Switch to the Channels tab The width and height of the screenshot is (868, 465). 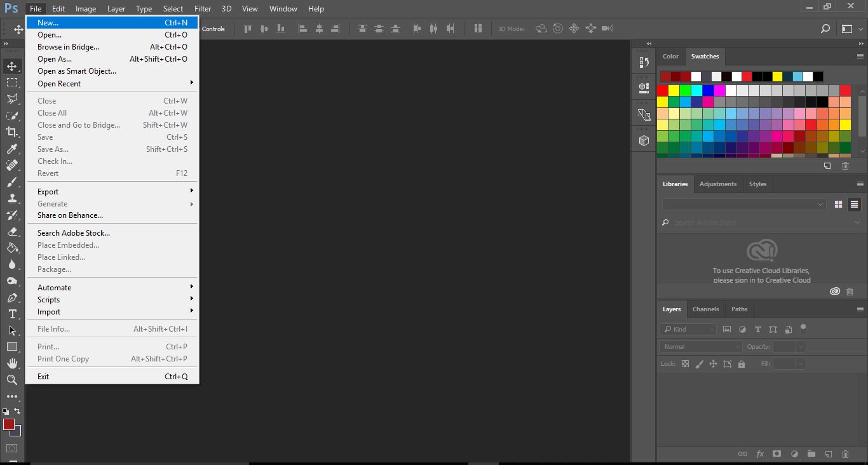[705, 309]
